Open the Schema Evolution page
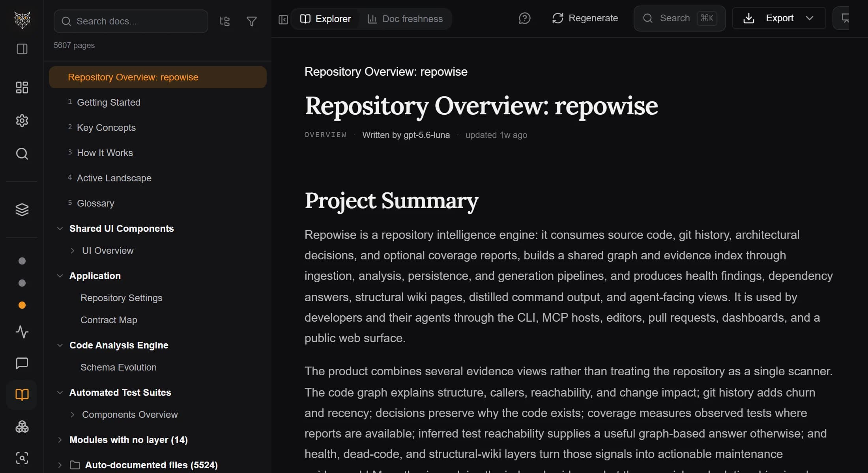Screen dimensions: 868x473 point(118,367)
